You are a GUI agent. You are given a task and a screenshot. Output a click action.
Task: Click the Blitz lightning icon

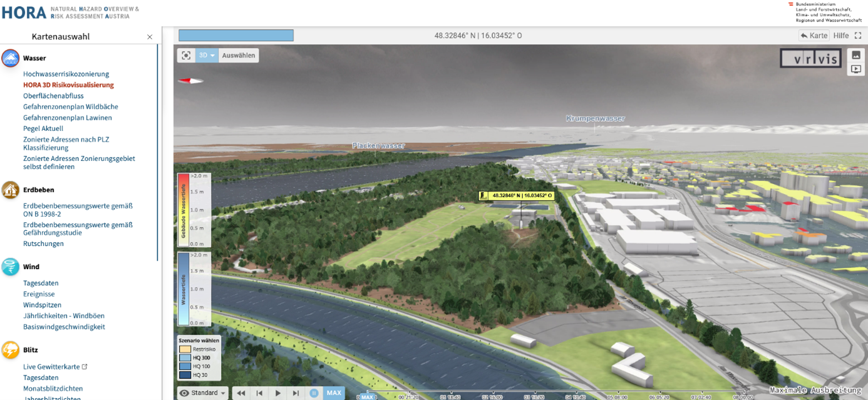pos(11,350)
